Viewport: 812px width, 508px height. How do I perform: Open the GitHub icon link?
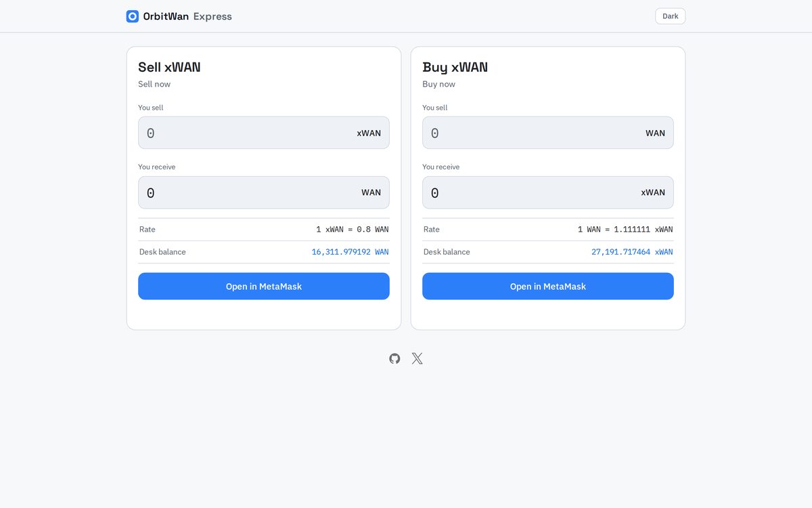[x=394, y=358]
